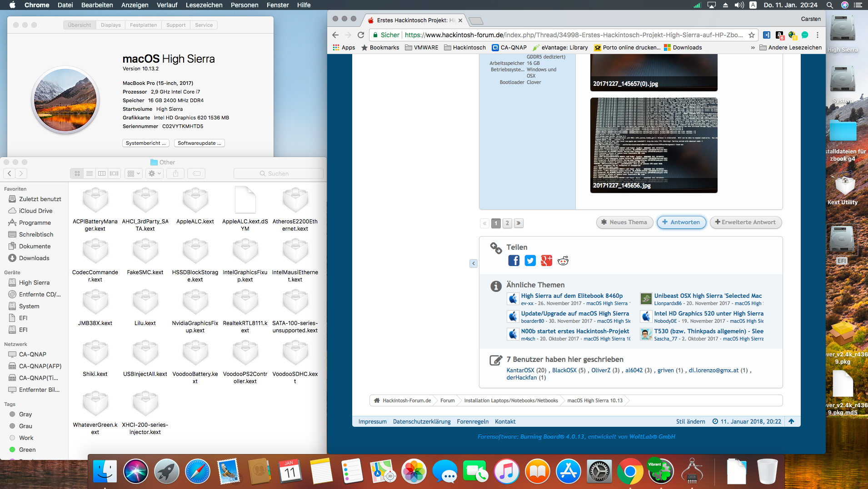This screenshot has height=489, width=868.
Task: Open Photos app in the dock
Action: point(414,471)
